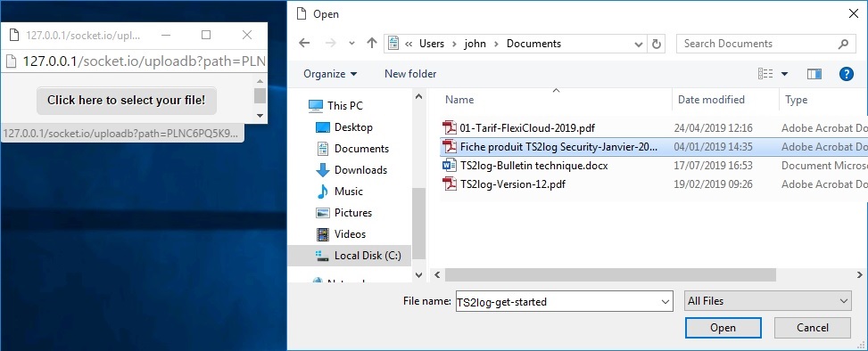
Task: Open Music in navigation pane
Action: tap(348, 192)
